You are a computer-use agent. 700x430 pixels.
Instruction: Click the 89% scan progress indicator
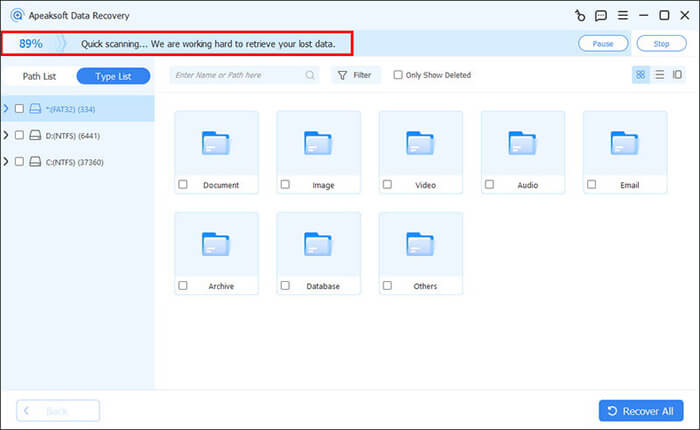click(31, 44)
